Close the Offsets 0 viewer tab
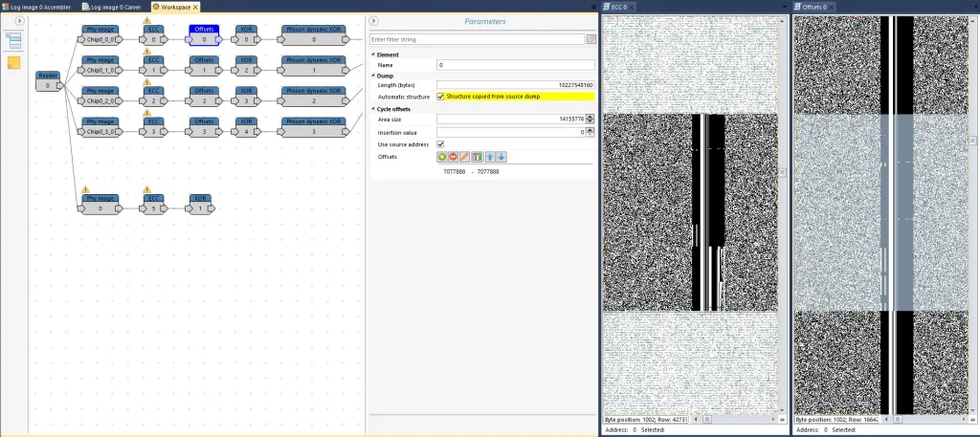 pos(830,7)
